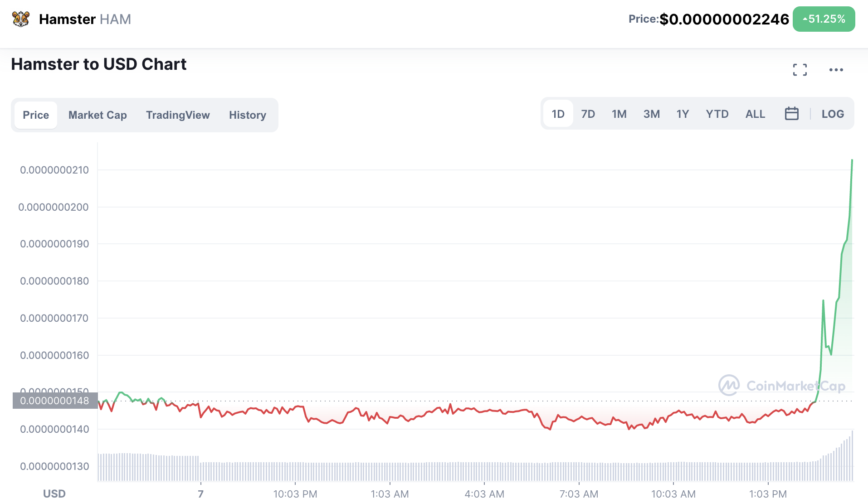Click the green 51.25% change badge
The image size is (868, 503).
[x=824, y=19]
